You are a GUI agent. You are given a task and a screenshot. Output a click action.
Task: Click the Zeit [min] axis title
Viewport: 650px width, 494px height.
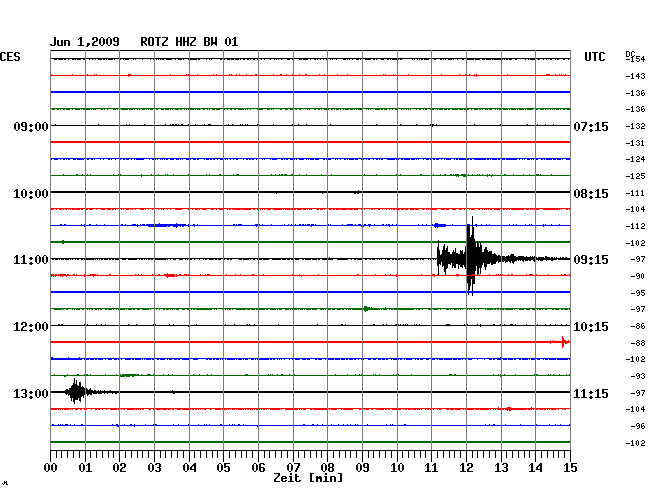(308, 478)
